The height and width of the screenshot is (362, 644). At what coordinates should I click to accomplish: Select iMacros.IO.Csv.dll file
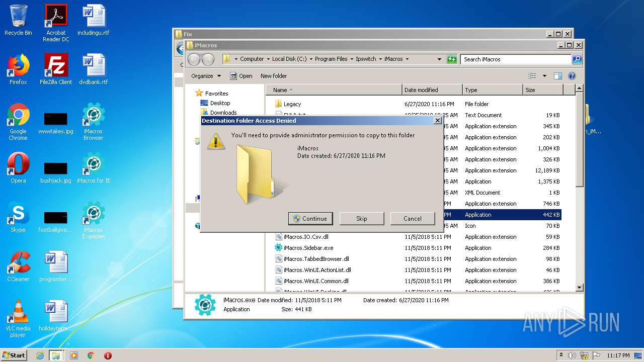click(x=417, y=237)
